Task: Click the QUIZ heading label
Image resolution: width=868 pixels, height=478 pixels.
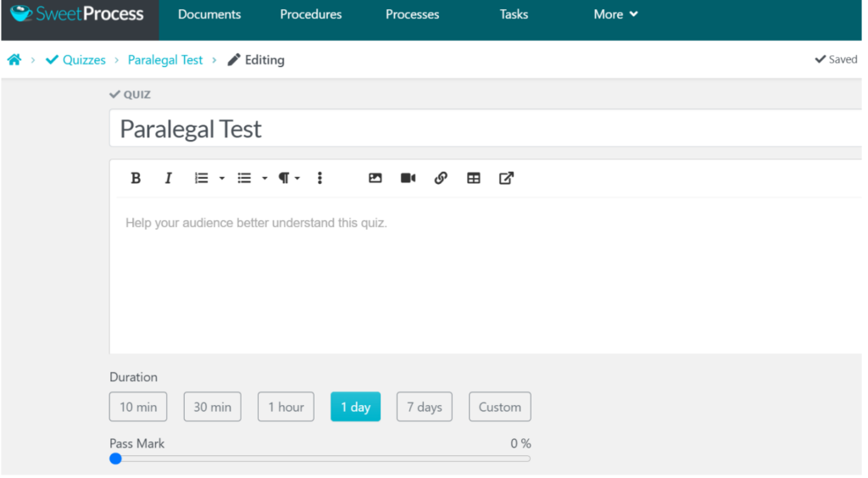Action: pos(130,95)
